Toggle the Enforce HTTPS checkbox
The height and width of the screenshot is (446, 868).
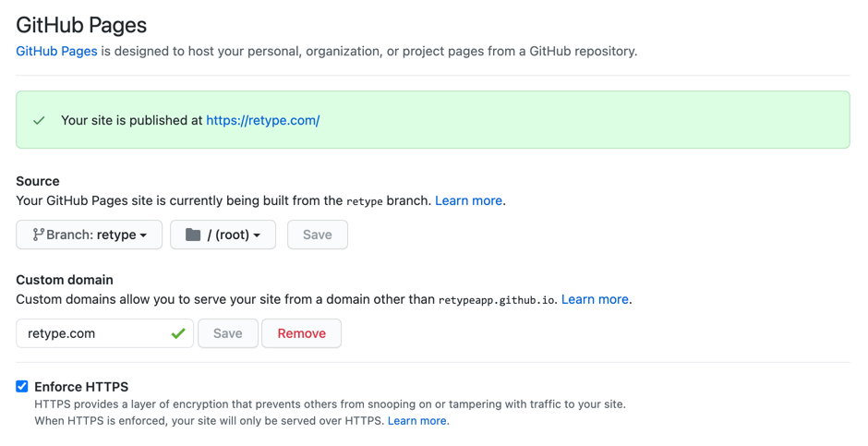click(22, 387)
